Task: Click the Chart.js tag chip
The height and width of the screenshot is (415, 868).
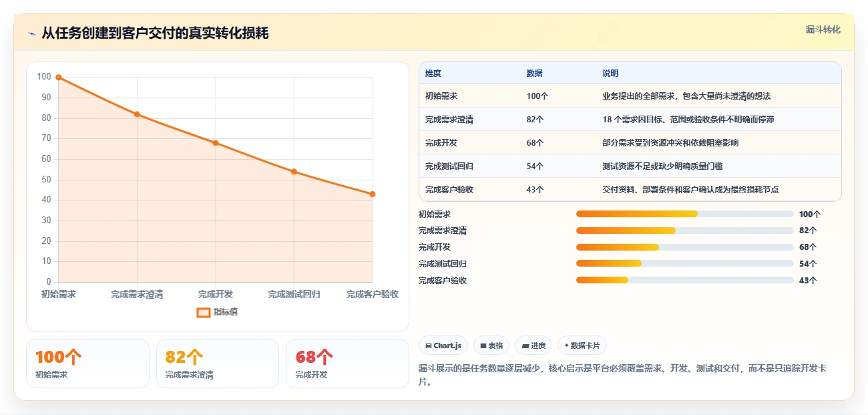Action: tap(443, 345)
